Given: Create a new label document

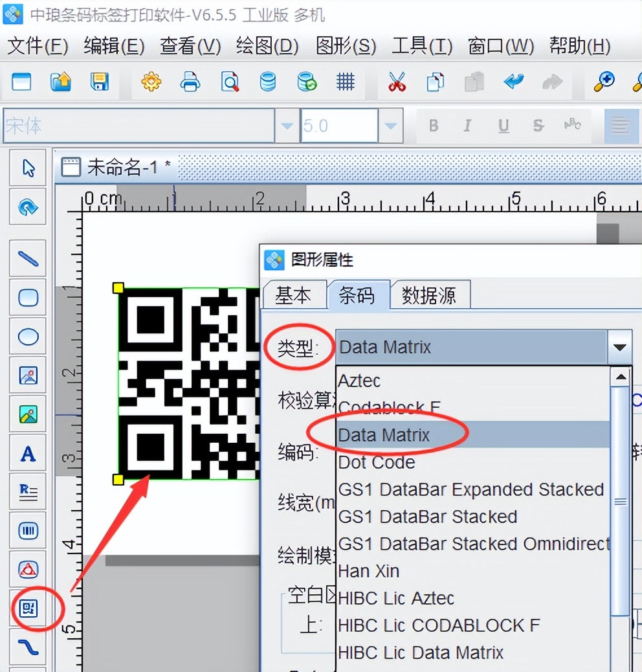Looking at the screenshot, I should (x=21, y=82).
